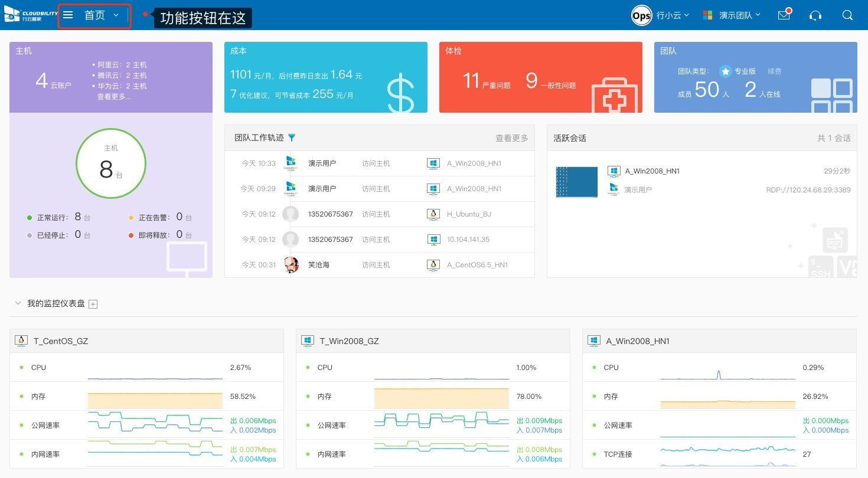Select user 13520675367 at the H_Ubuntu_BJ row
Screen dimensions: 868x478
331,214
